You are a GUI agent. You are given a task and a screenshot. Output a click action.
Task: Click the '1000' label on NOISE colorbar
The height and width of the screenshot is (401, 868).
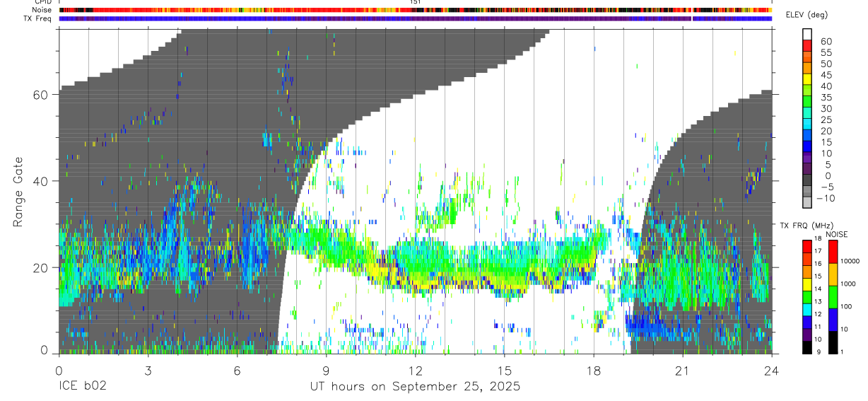click(x=848, y=284)
